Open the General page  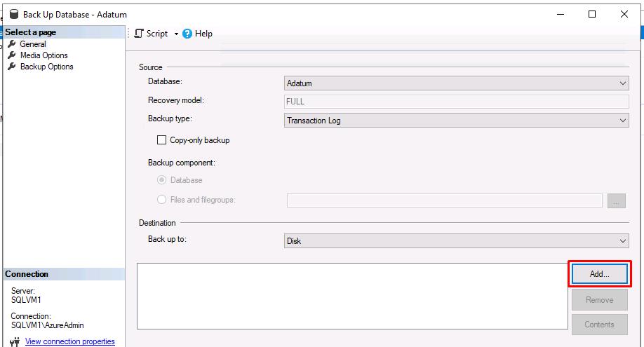click(33, 44)
